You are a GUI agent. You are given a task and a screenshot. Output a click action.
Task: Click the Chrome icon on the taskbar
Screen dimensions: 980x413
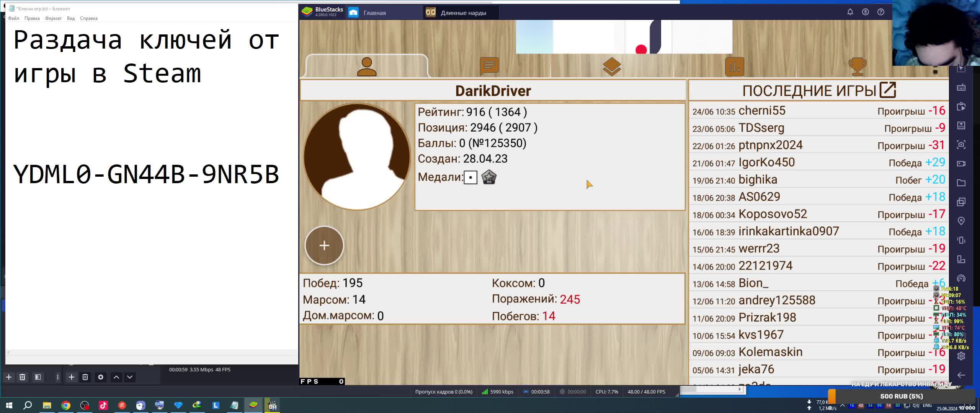(66, 405)
